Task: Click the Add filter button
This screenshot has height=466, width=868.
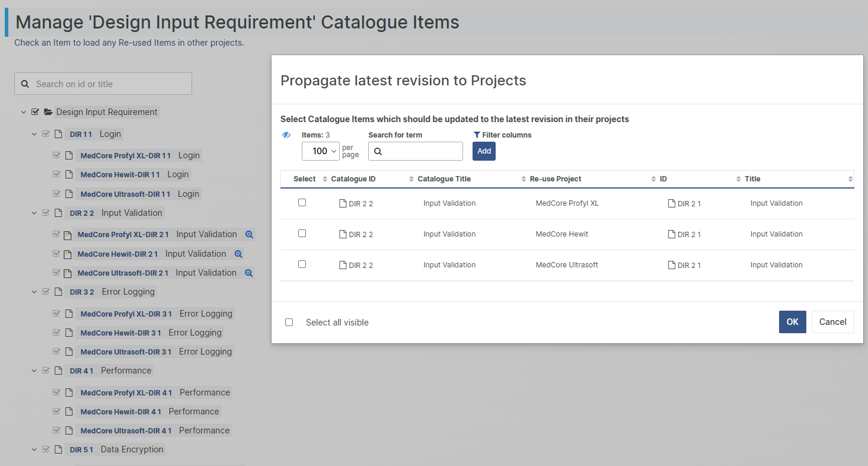Action: tap(484, 151)
